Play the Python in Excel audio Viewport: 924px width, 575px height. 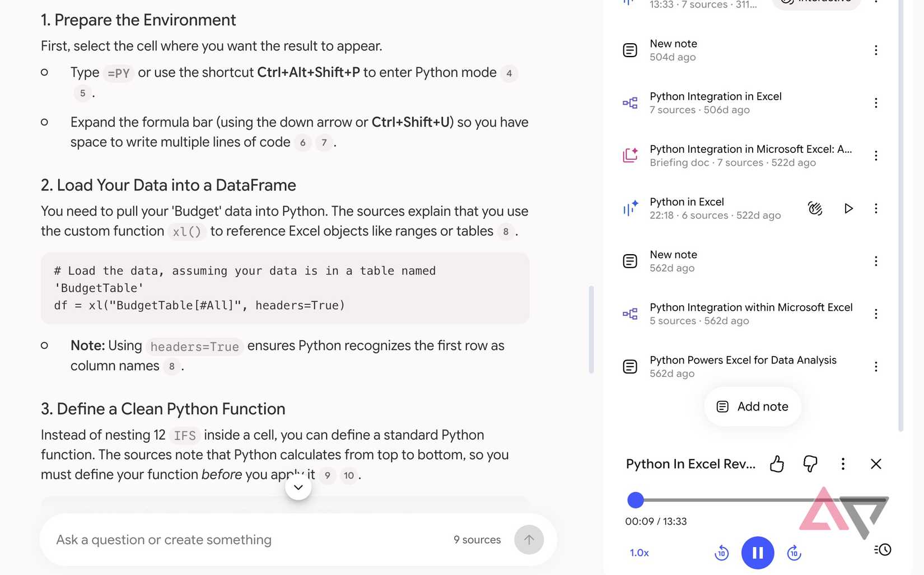[x=848, y=208]
